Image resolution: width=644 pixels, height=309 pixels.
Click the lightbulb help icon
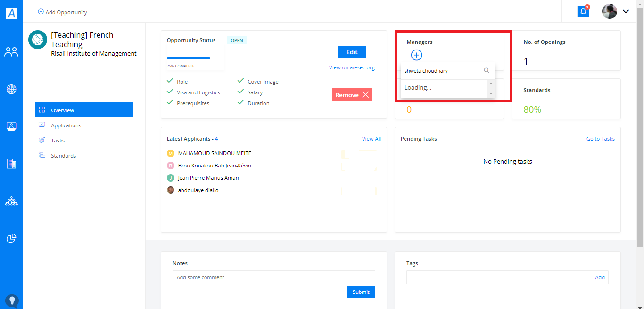[x=12, y=301]
